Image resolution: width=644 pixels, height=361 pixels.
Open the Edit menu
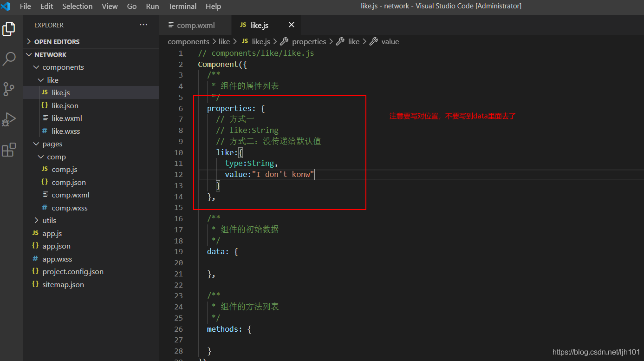point(46,6)
